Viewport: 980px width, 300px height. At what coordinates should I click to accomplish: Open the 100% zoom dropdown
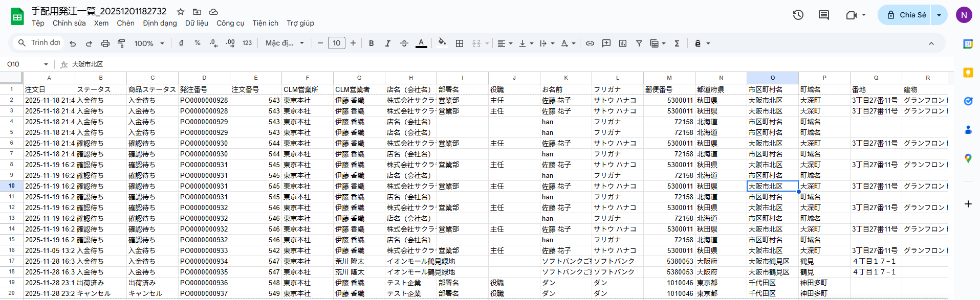[149, 43]
